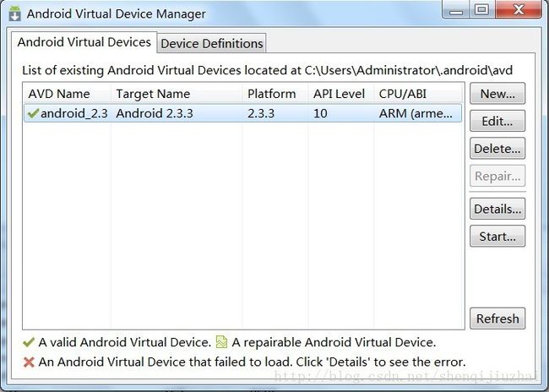
Task: Click the API Level column header
Action: coord(341,94)
